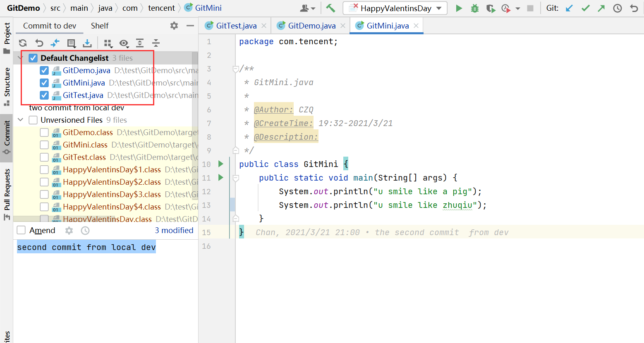Viewport: 644px width, 343px height.
Task: Close the GitDemo.java tab
Action: [343, 26]
